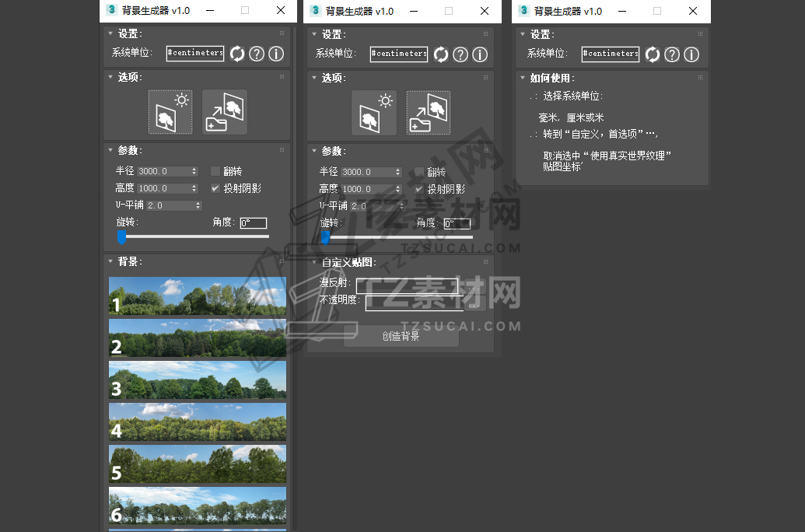The height and width of the screenshot is (532, 805).
Task: Close the right 背景生成器 window
Action: 692,11
